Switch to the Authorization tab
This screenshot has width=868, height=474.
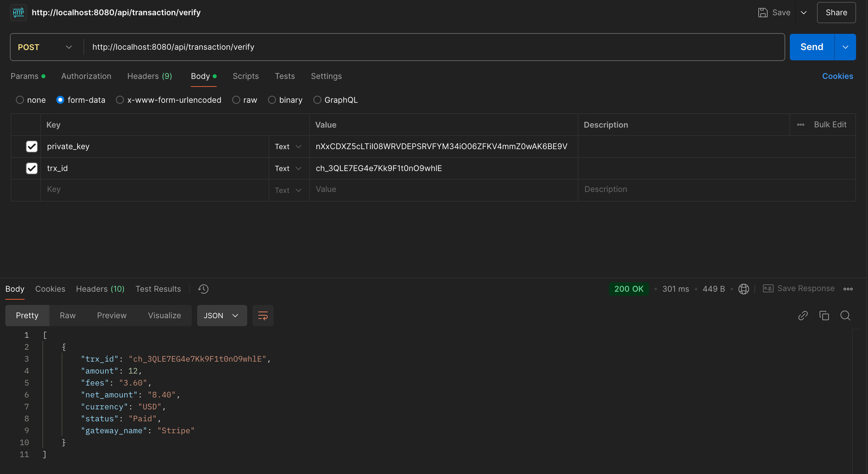pyautogui.click(x=86, y=76)
